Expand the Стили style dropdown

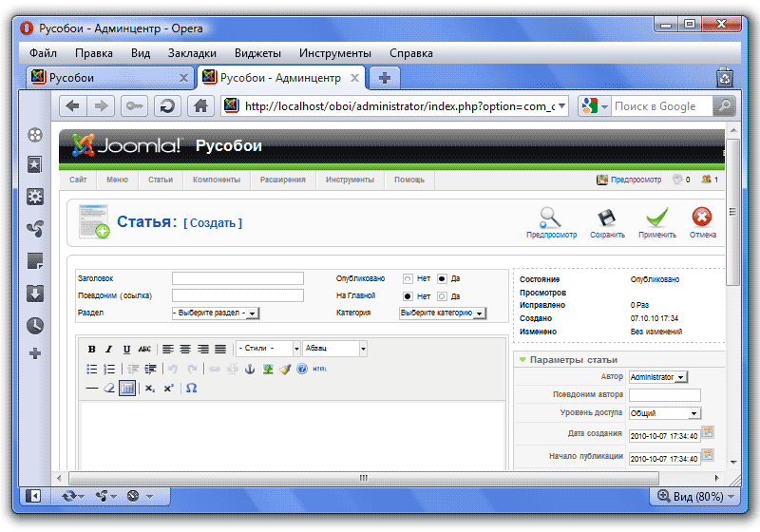click(x=269, y=349)
